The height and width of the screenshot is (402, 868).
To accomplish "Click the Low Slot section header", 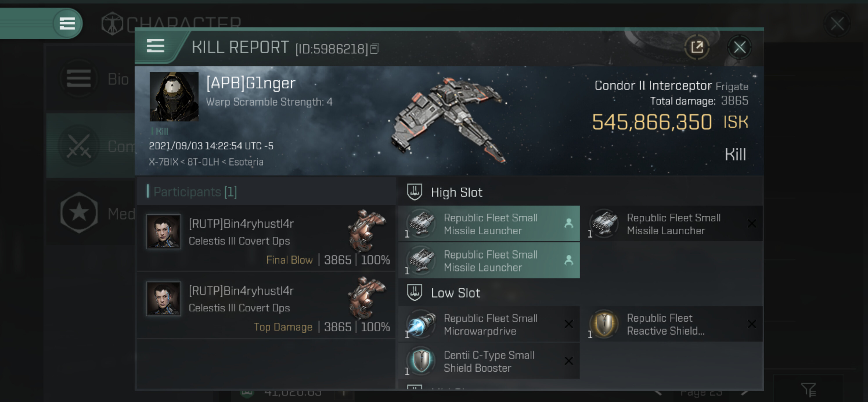I will point(455,293).
